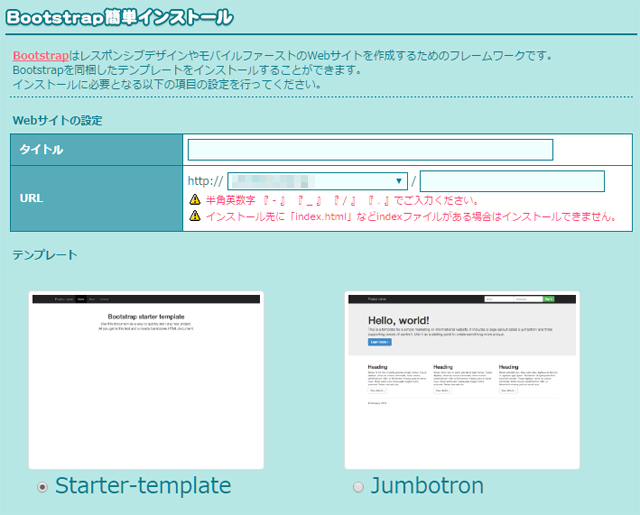Viewport: 640px width, 515px height.
Task: Click the Jumbotron preview thumbnail
Action: point(462,380)
